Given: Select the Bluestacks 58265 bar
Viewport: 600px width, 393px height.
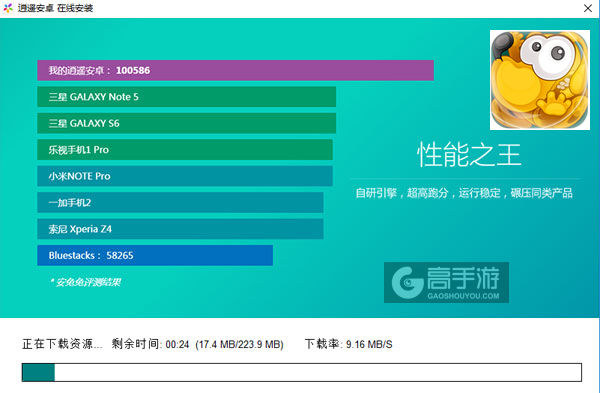Looking at the screenshot, I should pos(155,255).
